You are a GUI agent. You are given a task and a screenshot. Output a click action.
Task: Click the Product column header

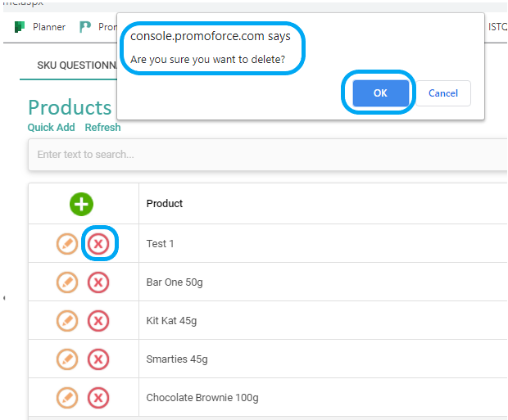[x=165, y=203]
